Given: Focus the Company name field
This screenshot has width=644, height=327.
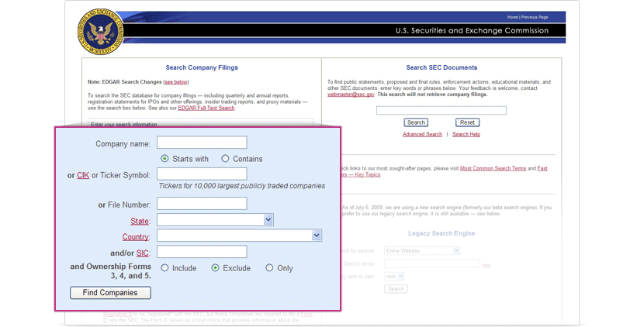Looking at the screenshot, I should point(202,143).
